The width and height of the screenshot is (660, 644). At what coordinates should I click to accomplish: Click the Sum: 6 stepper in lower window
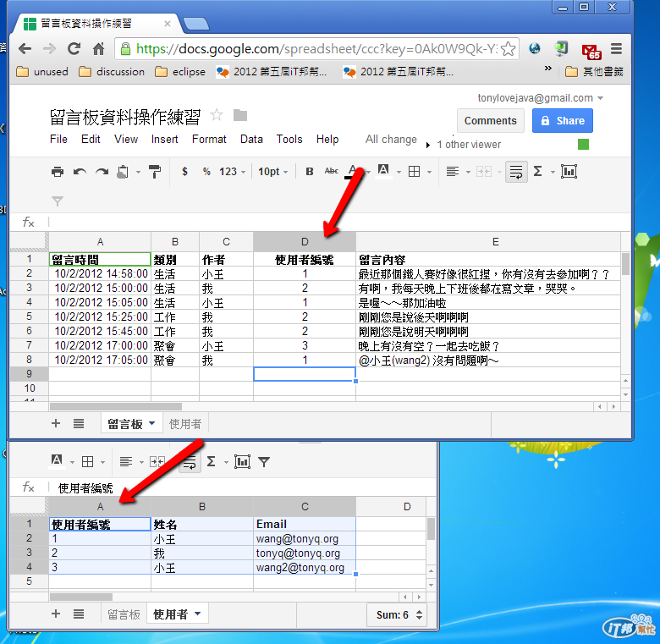click(x=419, y=615)
